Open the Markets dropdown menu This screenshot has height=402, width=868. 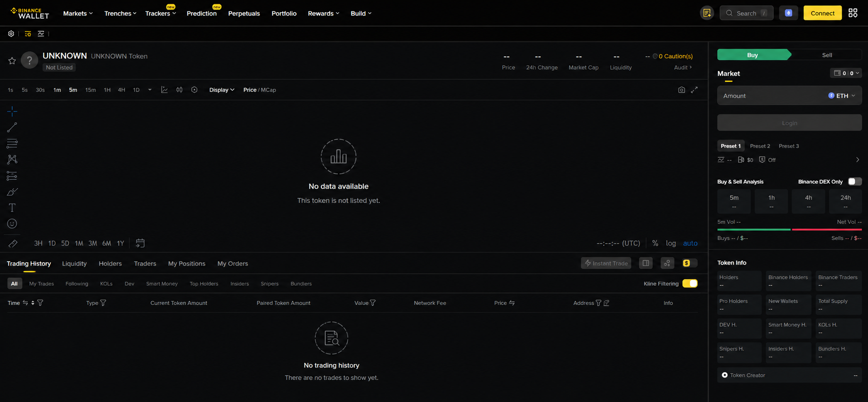tap(78, 13)
